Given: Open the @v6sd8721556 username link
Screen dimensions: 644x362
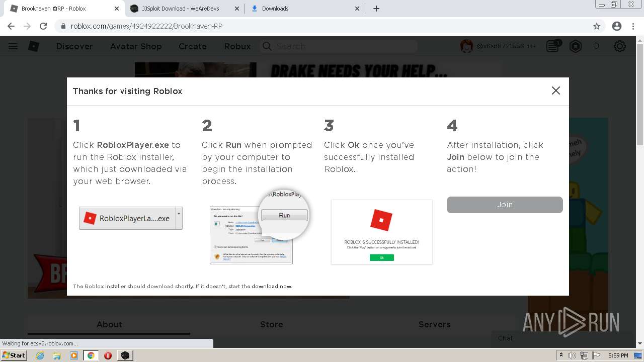Looking at the screenshot, I should 501,46.
